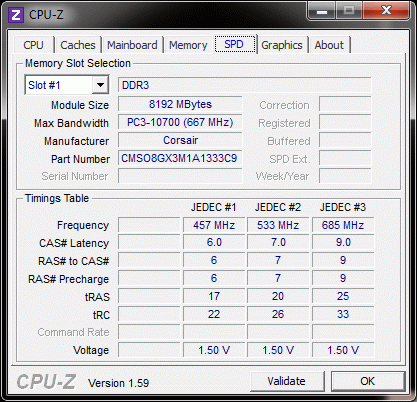Image resolution: width=417 pixels, height=402 pixels.
Task: Click the tRC value 33
Action: tap(343, 314)
